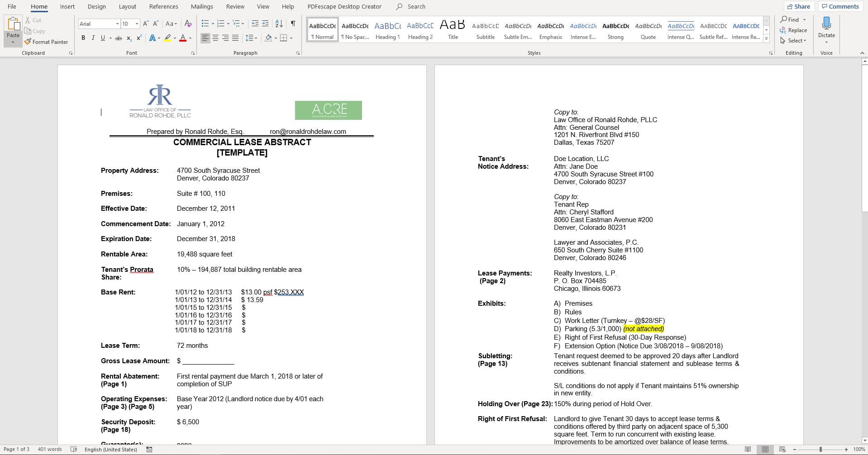Activate Format Painter
This screenshot has height=455, width=868.
[46, 42]
